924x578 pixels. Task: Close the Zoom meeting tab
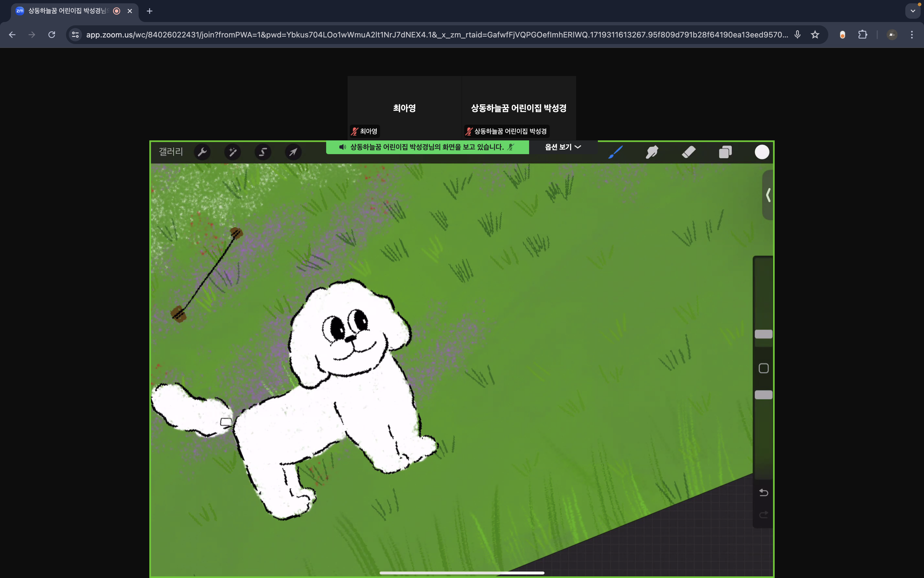tap(130, 11)
